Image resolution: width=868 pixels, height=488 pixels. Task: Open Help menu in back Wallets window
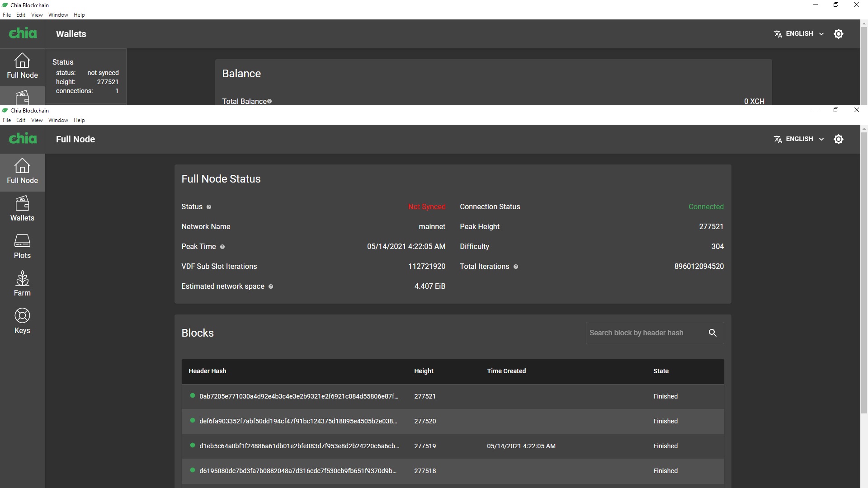(79, 15)
